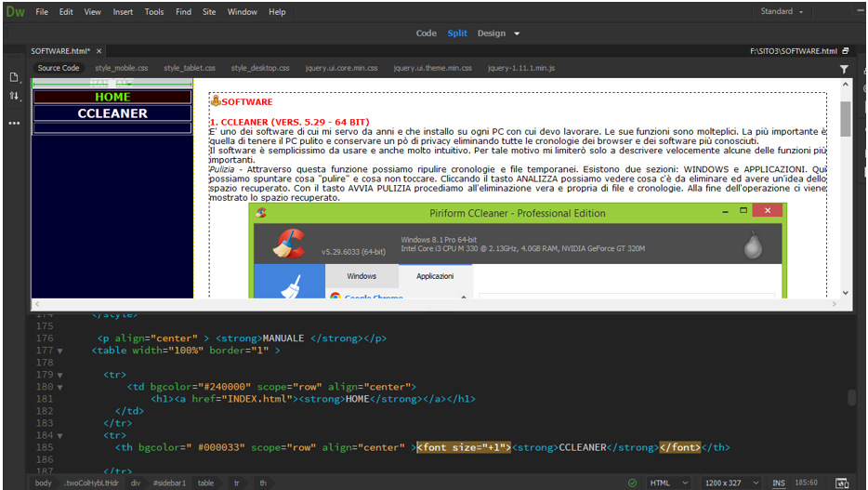The image size is (868, 490).
Task: Select #sidebar1 in tag selector
Action: click(169, 483)
